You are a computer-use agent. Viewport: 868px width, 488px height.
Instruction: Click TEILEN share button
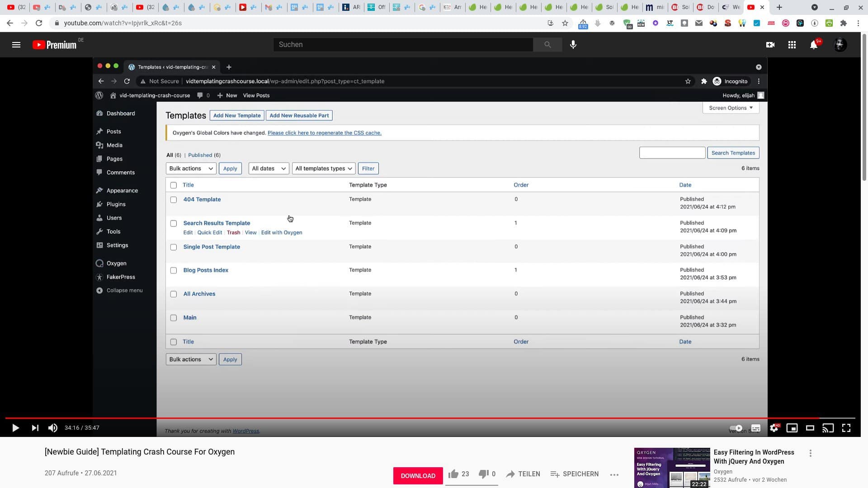(x=523, y=474)
